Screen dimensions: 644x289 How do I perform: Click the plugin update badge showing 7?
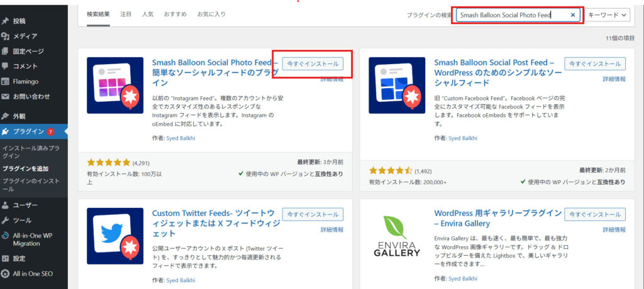click(50, 131)
